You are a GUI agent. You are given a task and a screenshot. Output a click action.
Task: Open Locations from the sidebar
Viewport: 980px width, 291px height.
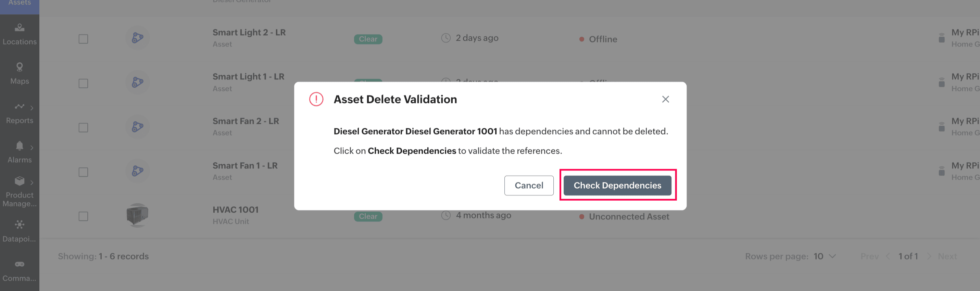pos(20,34)
